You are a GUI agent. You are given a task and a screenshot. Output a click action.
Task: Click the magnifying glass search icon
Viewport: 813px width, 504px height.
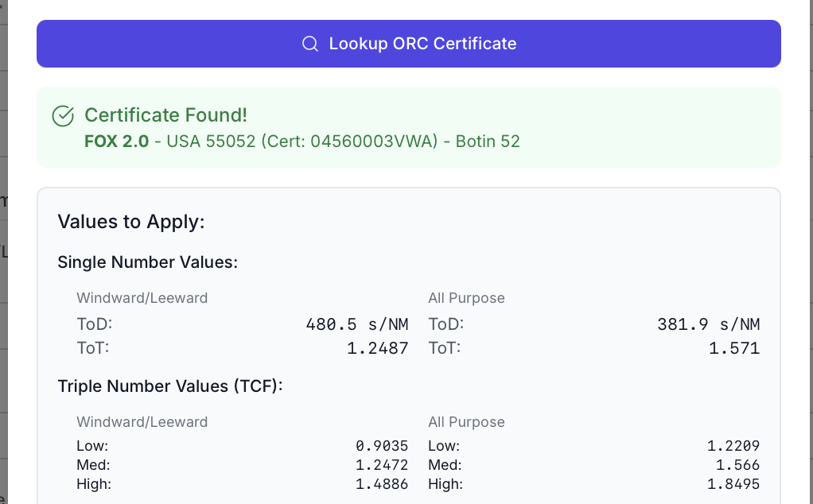tap(309, 44)
